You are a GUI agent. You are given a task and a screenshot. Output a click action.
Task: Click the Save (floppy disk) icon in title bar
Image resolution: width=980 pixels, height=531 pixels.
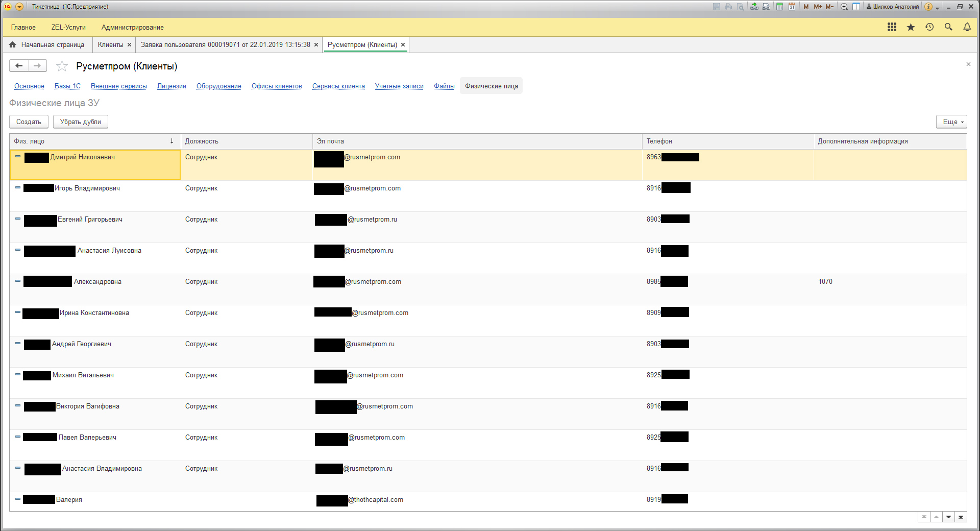[x=717, y=7]
